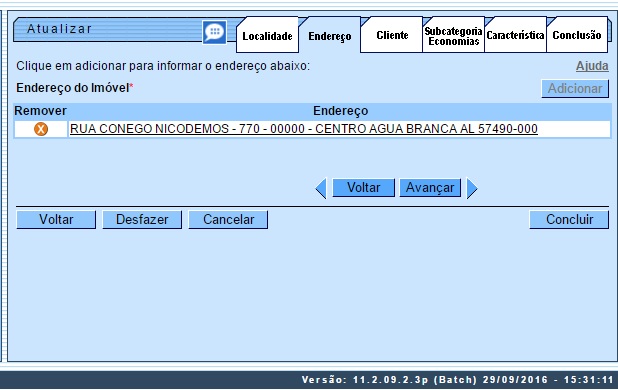Click the Avançar button

pyautogui.click(x=430, y=188)
